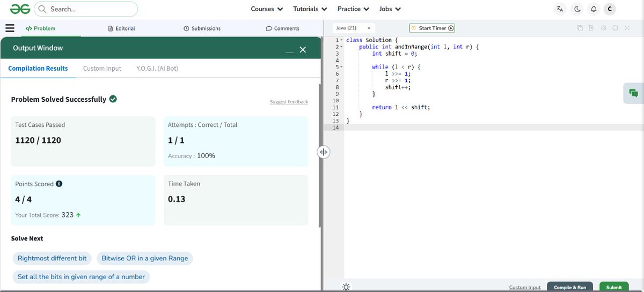Click the Suggest Feedback link
Viewport: 644px width, 292px height.
[x=289, y=102]
